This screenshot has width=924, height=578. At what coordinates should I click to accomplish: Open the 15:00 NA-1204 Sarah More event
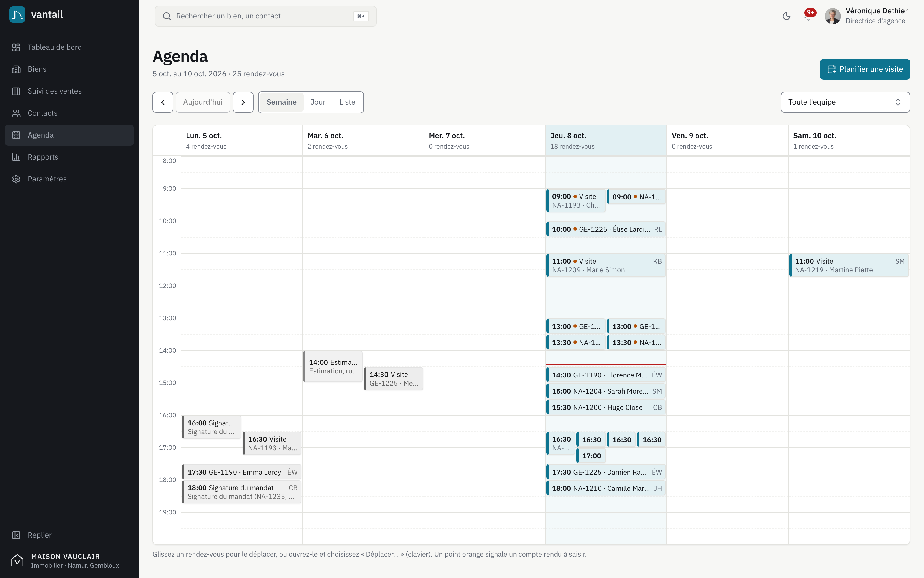point(606,391)
